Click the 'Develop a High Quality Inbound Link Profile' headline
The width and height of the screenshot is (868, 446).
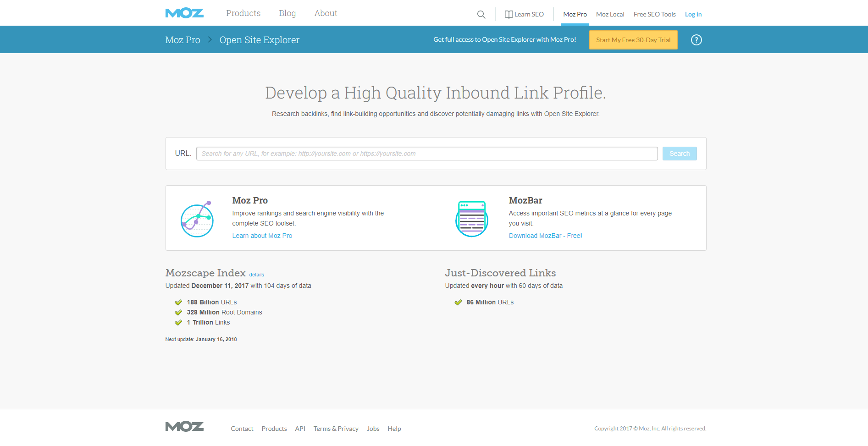click(435, 93)
